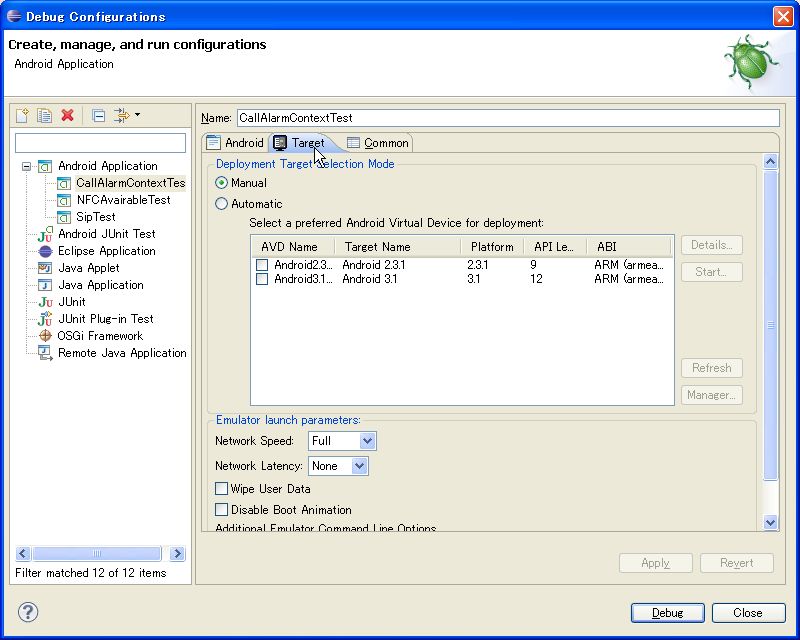Duplicate the selected launch configuration
The height and width of the screenshot is (640, 800).
coord(42,114)
